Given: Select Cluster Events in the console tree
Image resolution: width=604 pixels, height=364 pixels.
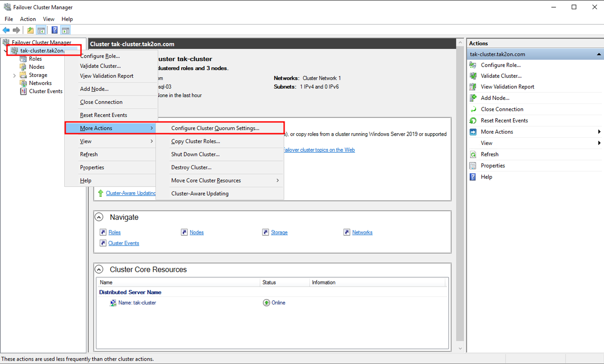Looking at the screenshot, I should coord(46,91).
